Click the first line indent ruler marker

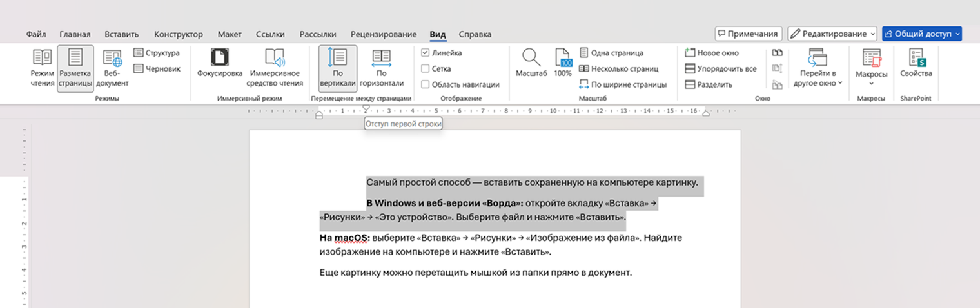click(x=366, y=109)
